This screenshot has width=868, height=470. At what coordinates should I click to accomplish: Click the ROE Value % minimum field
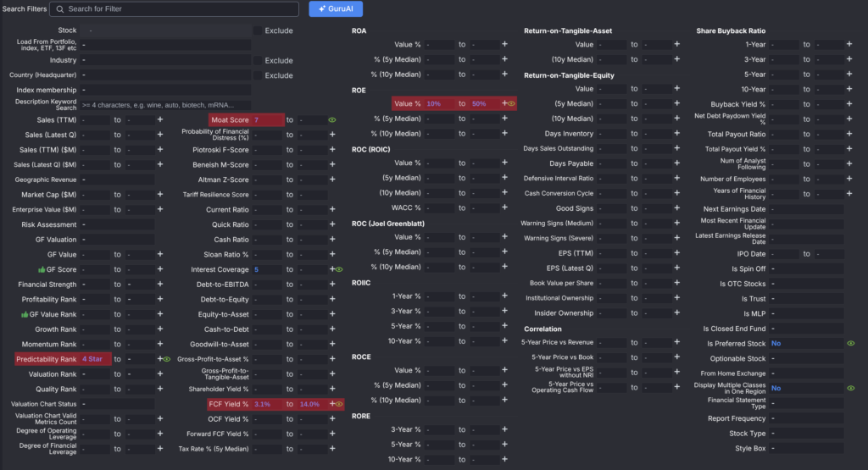(x=439, y=103)
